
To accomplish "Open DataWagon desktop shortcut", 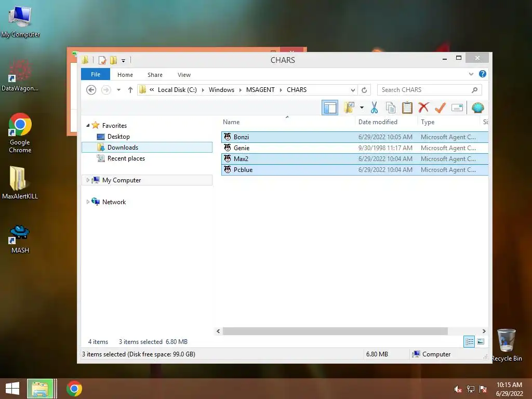I will click(20, 75).
